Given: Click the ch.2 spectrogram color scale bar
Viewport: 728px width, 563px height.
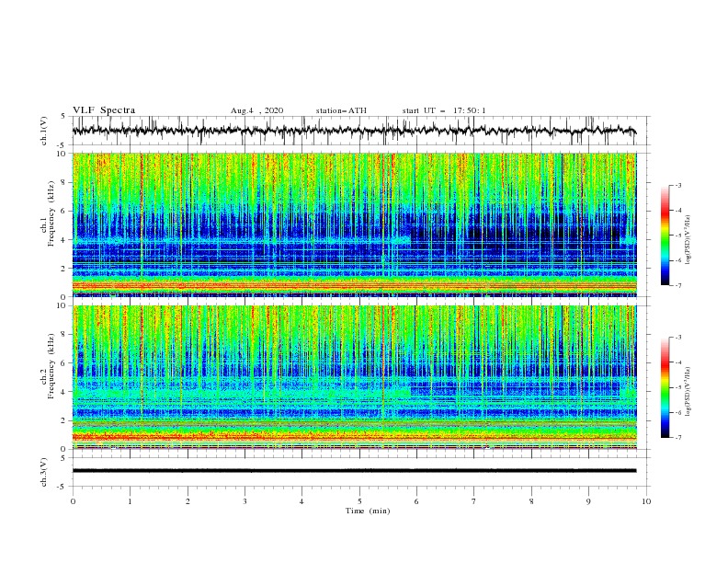Looking at the screenshot, I should (x=665, y=387).
